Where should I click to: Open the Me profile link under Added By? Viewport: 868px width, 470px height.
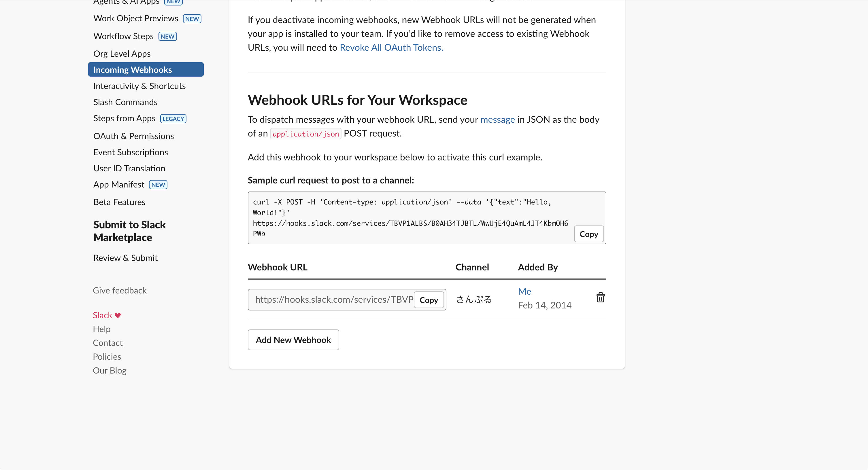click(x=524, y=291)
